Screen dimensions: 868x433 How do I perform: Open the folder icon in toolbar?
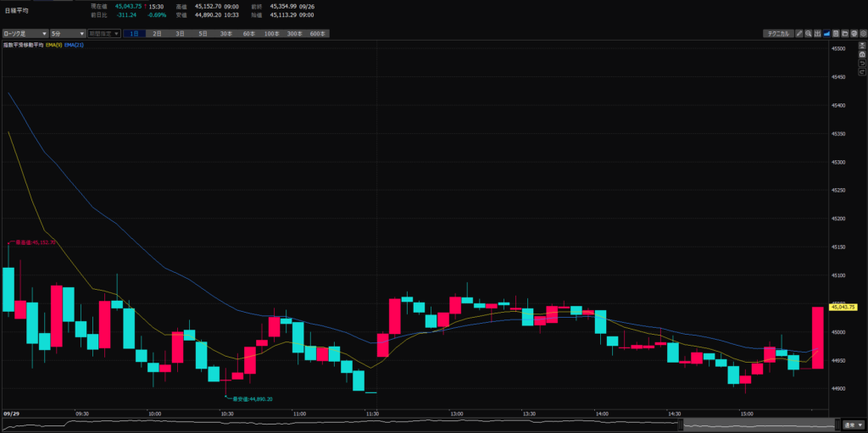[843, 34]
